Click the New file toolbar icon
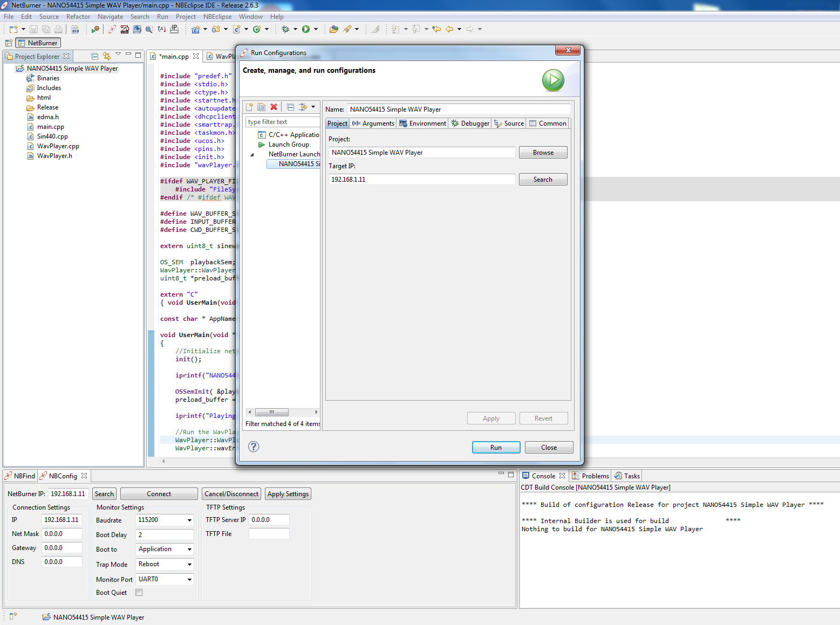 (x=13, y=29)
